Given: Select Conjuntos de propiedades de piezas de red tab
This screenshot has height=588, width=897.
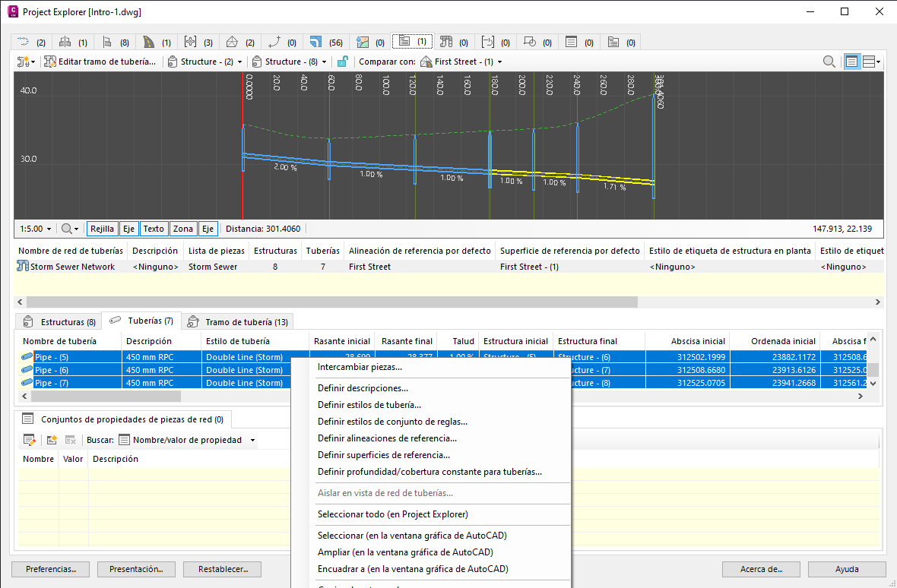Looking at the screenshot, I should pyautogui.click(x=123, y=419).
